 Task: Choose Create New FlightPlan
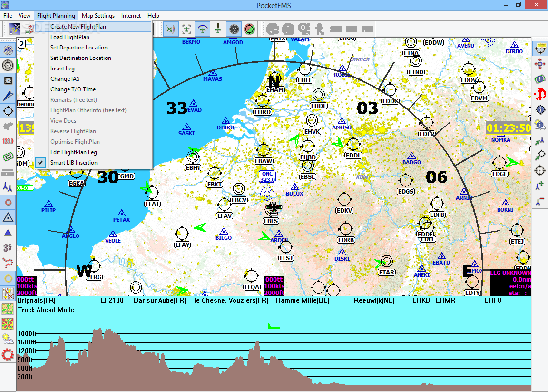93,27
